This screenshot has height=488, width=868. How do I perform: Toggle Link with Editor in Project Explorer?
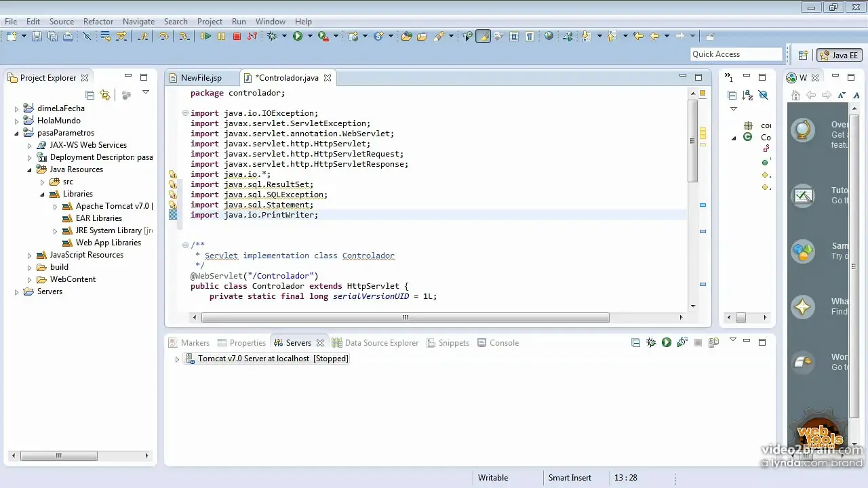coord(105,96)
